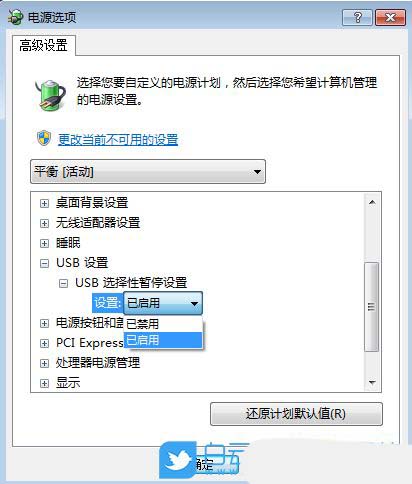Switch to the 高级设置 tab
This screenshot has height=484, width=412.
(43, 45)
